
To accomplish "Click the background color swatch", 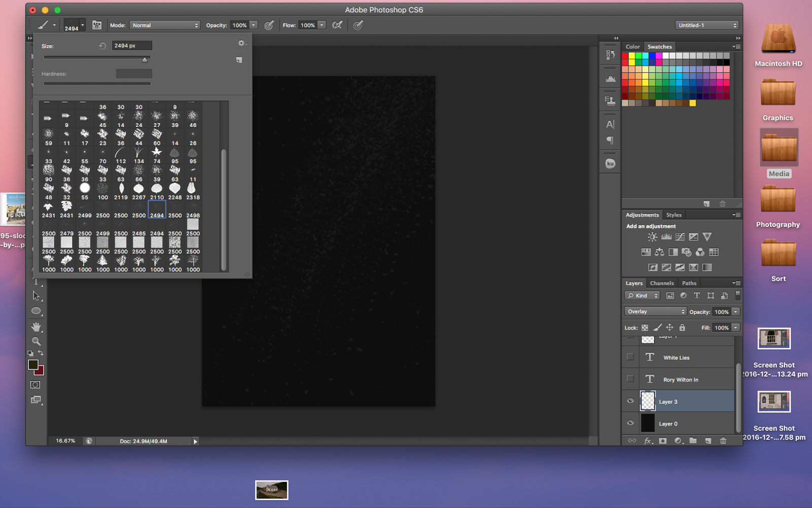I will [40, 371].
